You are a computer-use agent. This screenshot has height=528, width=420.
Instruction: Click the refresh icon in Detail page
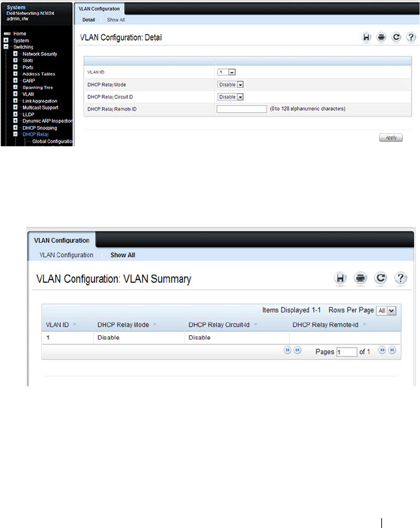tap(396, 37)
